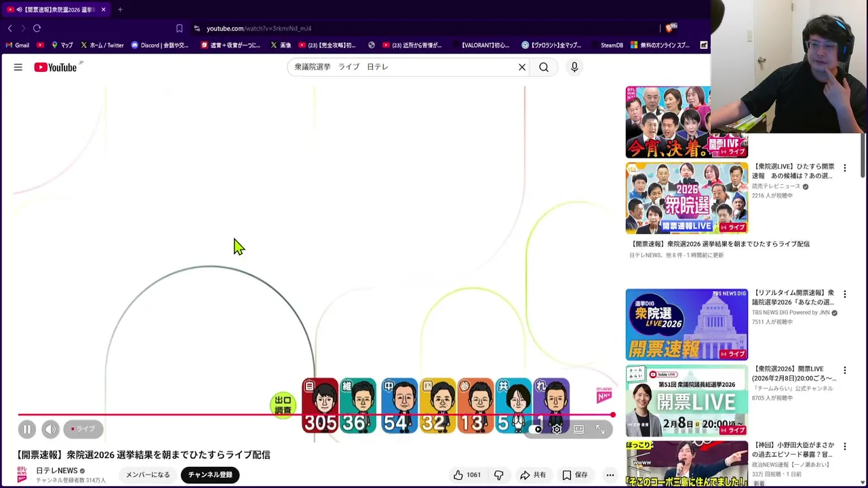868x488 pixels.
Task: Close the 開票速報 browser tab
Action: click(x=103, y=9)
